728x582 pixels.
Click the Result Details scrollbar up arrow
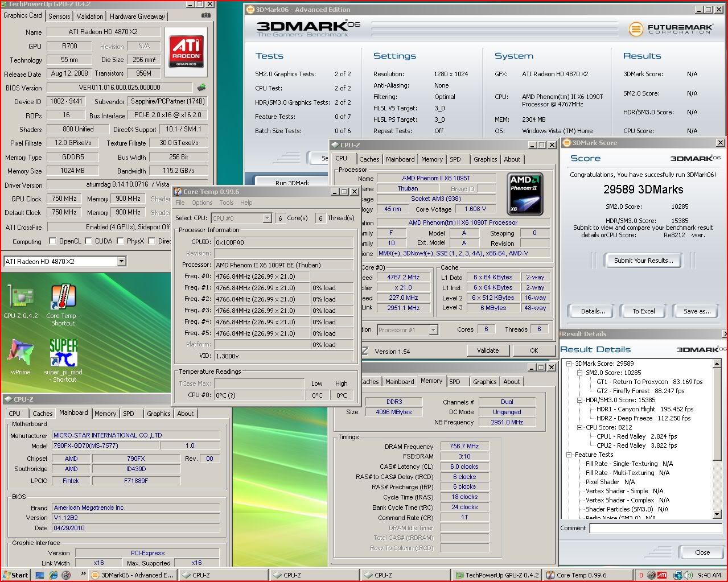(717, 363)
